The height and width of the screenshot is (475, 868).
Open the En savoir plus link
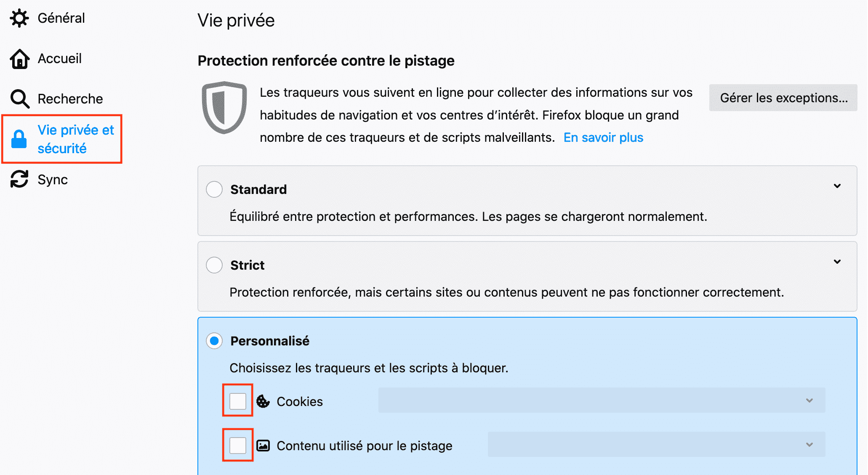click(x=603, y=138)
